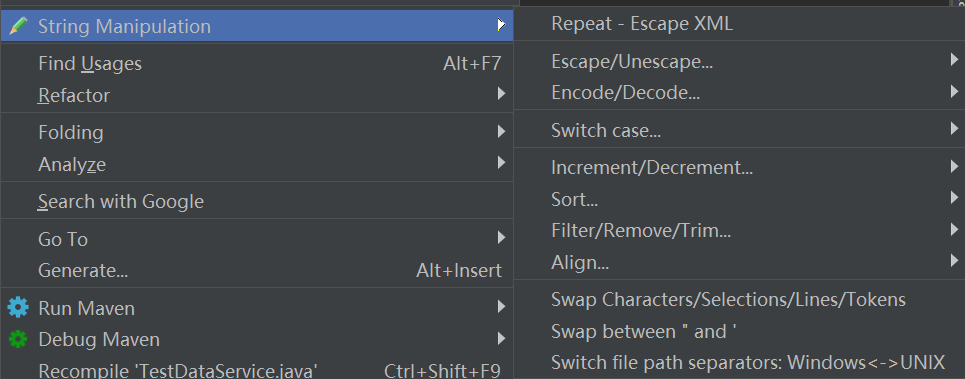Click the green Debug Maven gear icon
The width and height of the screenshot is (965, 379).
point(18,339)
